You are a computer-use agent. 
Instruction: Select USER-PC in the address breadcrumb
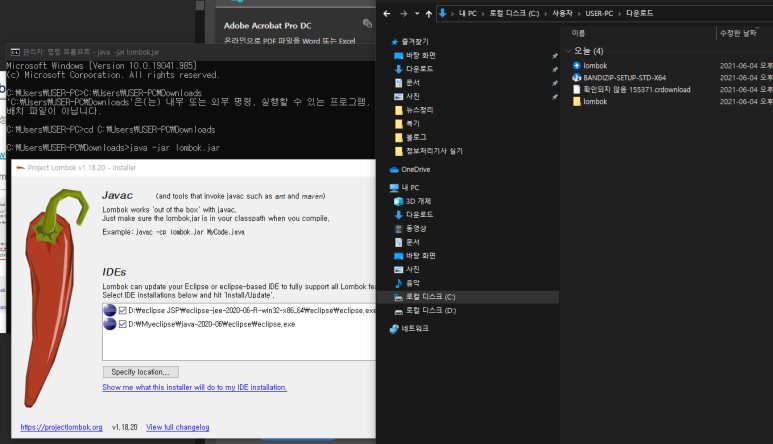(x=599, y=13)
